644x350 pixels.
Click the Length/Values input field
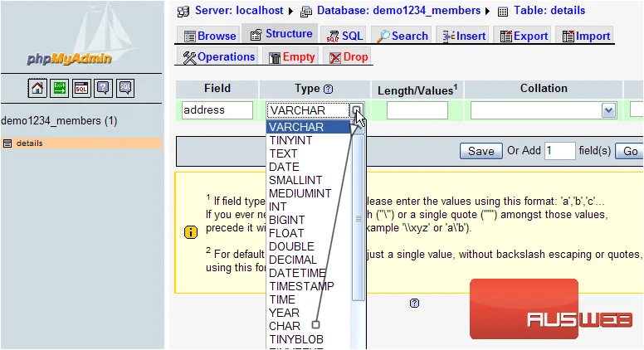click(417, 110)
